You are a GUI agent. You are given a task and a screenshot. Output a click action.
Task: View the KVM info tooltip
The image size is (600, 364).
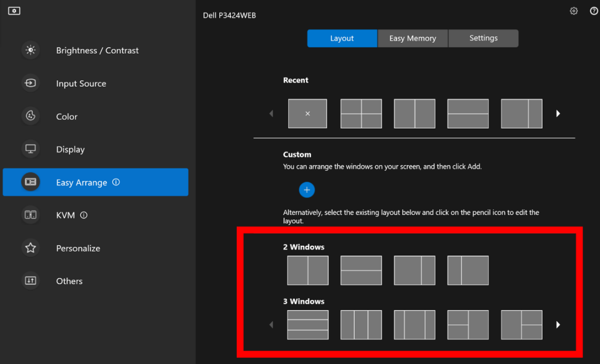[84, 215]
